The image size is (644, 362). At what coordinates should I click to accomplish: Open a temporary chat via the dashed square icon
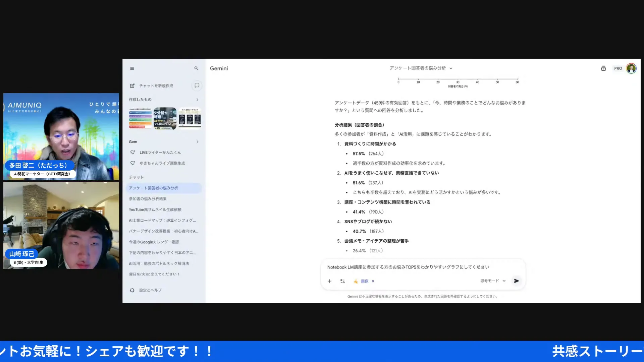[x=197, y=85]
